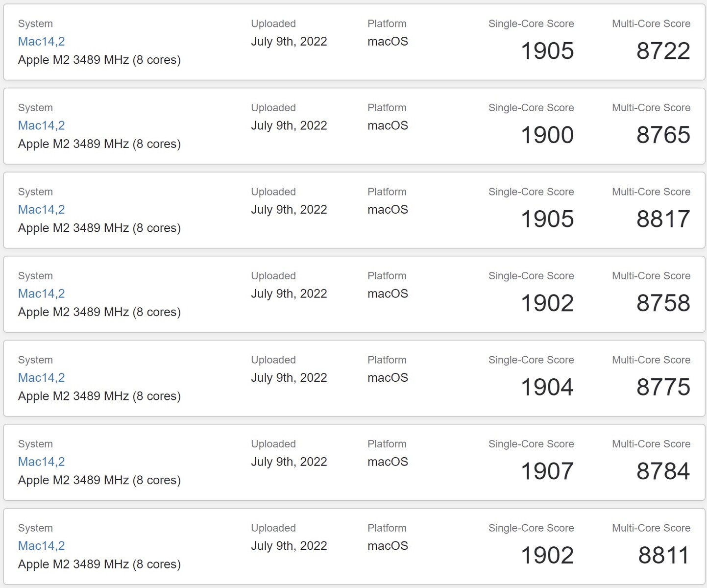Screen dimensions: 707x588
Task: Open the Mac14,2 result scoring 8784 multi-core
Action: pyautogui.click(x=41, y=462)
